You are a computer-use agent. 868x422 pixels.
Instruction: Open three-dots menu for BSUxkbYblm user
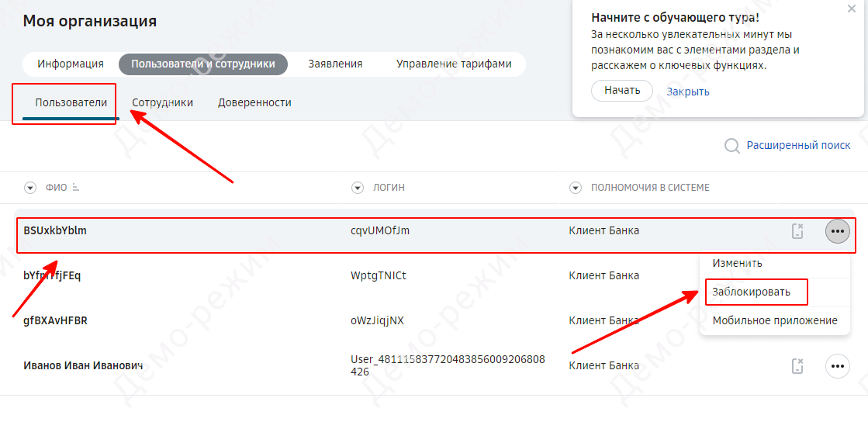[837, 231]
